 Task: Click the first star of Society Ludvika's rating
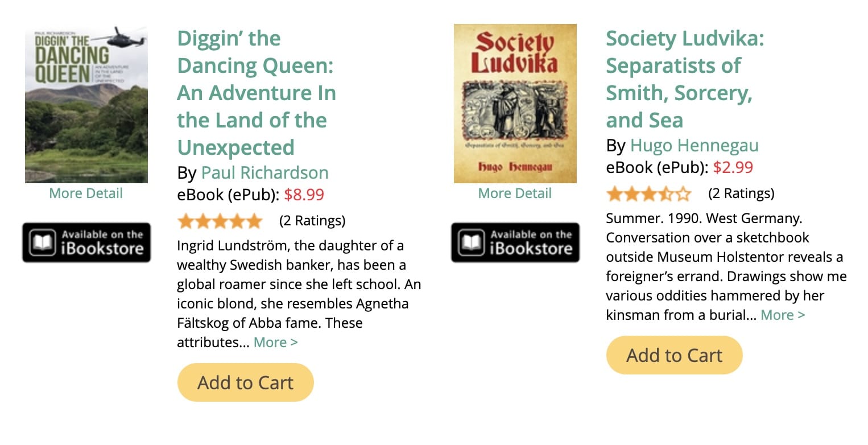(x=615, y=193)
